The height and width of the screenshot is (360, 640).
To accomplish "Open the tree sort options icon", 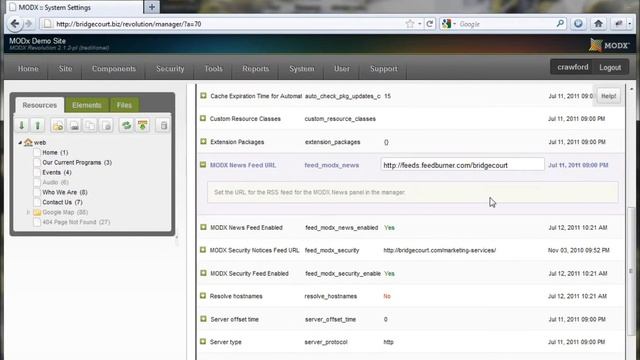I will pyautogui.click(x=142, y=125).
